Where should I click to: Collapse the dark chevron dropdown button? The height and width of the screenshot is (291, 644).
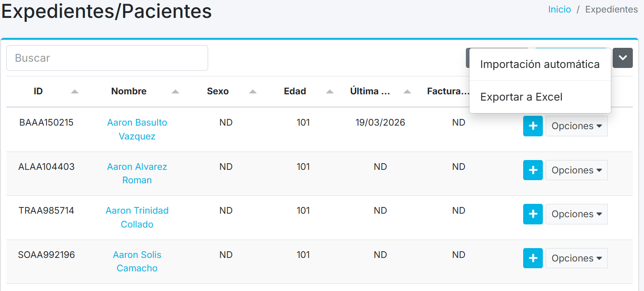click(x=623, y=58)
